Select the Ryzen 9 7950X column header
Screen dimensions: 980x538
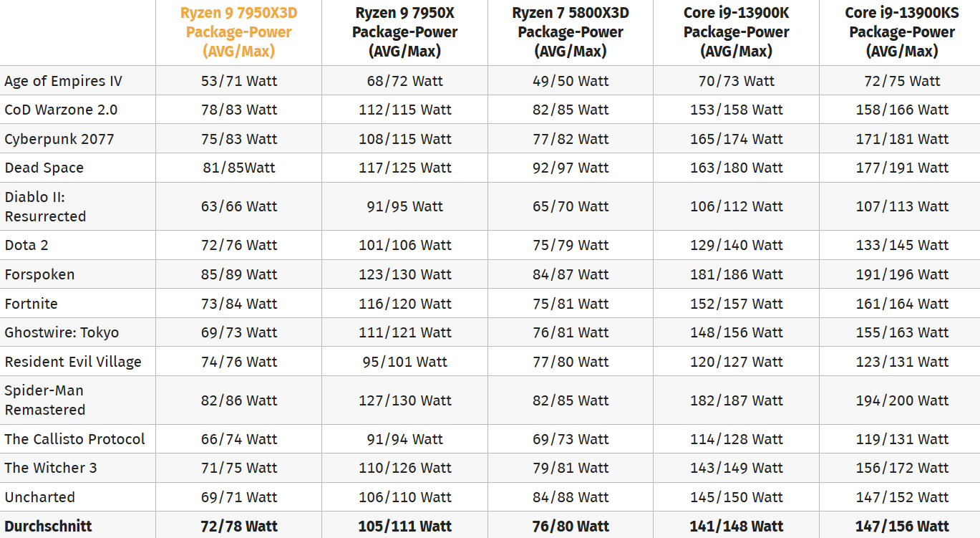[404, 32]
